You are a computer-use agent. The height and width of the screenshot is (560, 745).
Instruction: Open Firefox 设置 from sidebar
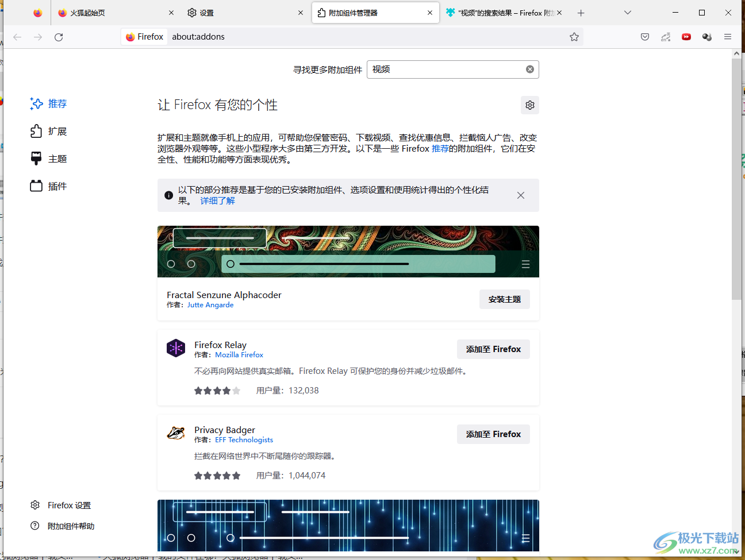point(60,505)
